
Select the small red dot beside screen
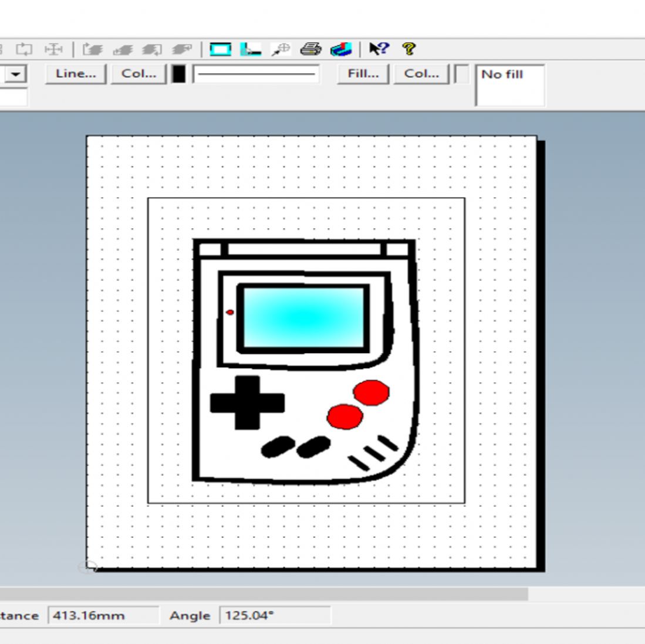click(230, 313)
